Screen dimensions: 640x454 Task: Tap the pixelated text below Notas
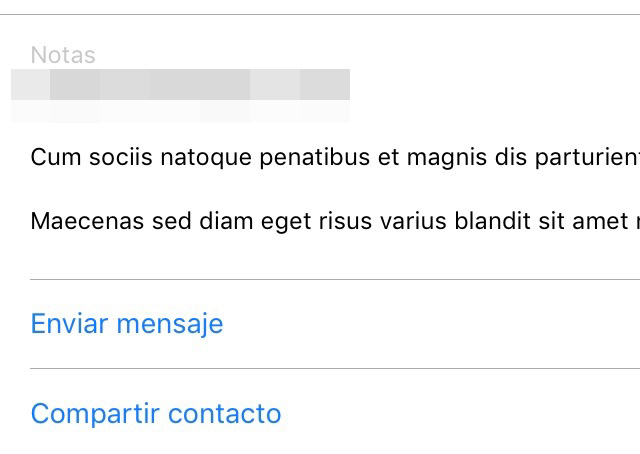[x=180, y=85]
